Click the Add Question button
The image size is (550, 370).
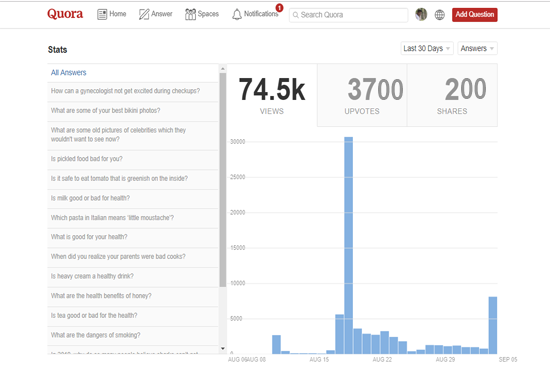[x=475, y=14]
